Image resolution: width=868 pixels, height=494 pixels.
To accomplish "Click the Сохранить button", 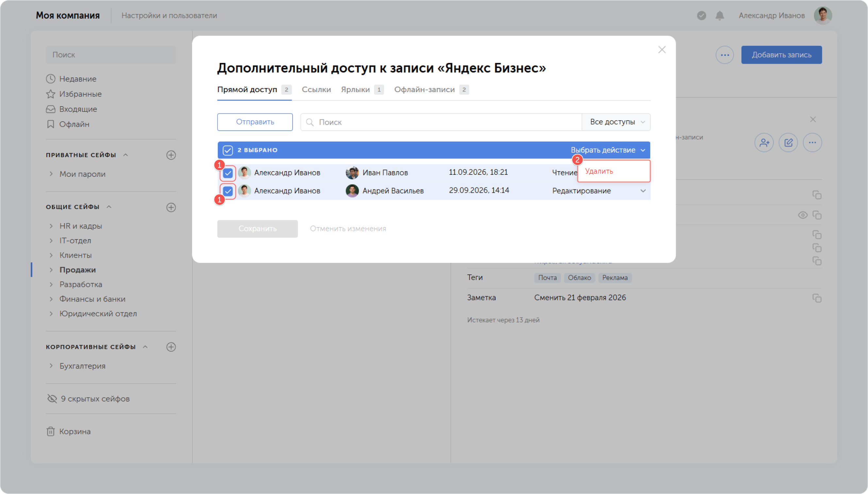I will [x=257, y=229].
